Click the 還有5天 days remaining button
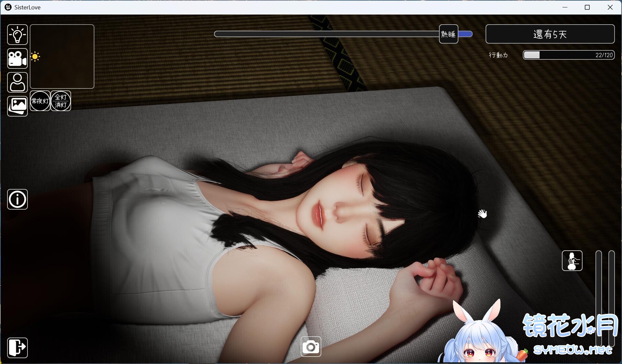 (x=550, y=34)
